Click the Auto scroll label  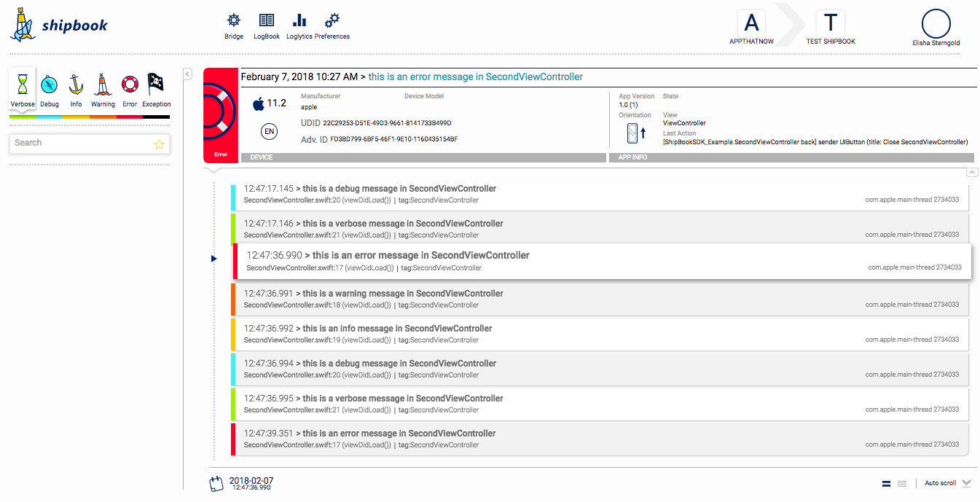[941, 483]
